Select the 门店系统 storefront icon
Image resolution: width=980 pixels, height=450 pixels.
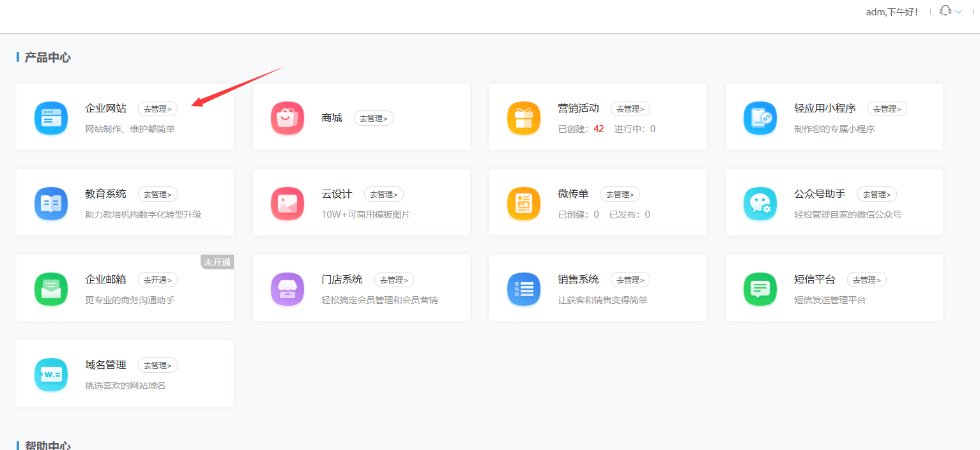pos(287,289)
